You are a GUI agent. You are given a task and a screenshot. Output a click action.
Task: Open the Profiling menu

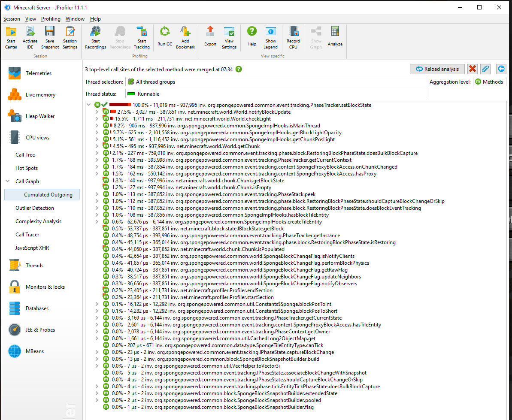tap(51, 19)
